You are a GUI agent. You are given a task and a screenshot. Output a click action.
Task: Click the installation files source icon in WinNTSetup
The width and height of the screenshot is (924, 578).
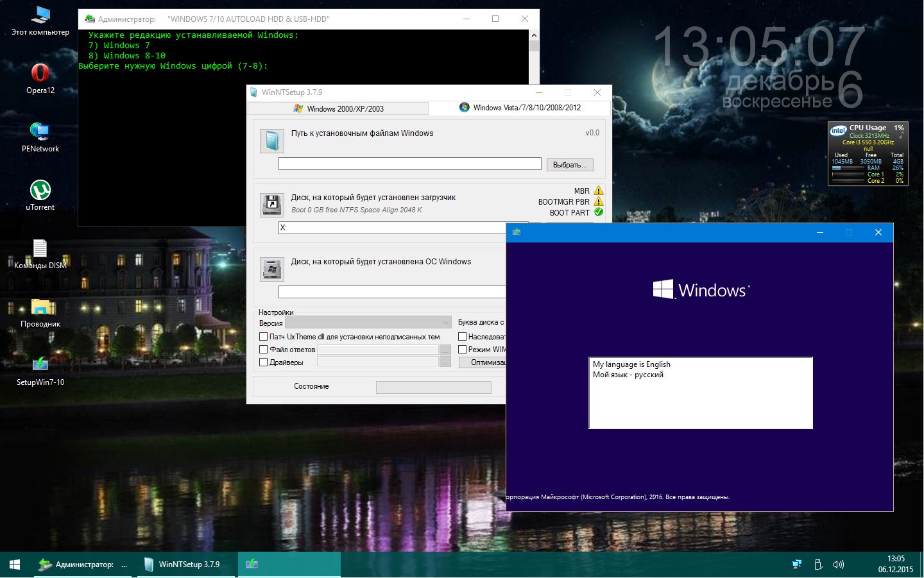click(x=272, y=141)
